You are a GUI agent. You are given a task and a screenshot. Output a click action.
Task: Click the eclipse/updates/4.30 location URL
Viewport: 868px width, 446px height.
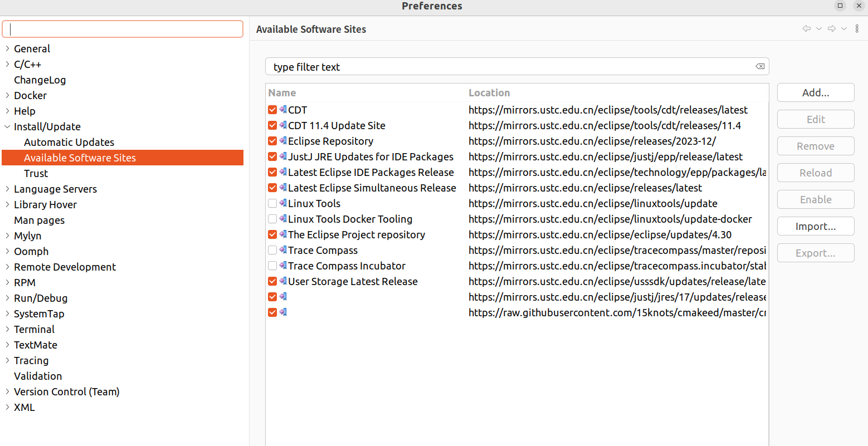click(x=600, y=234)
